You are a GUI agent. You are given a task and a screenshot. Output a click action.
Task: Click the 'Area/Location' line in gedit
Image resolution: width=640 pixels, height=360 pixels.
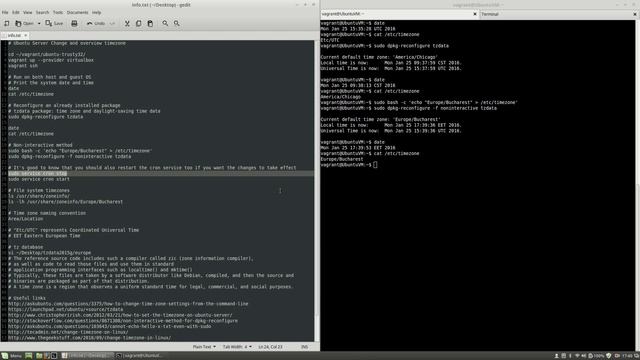point(25,219)
